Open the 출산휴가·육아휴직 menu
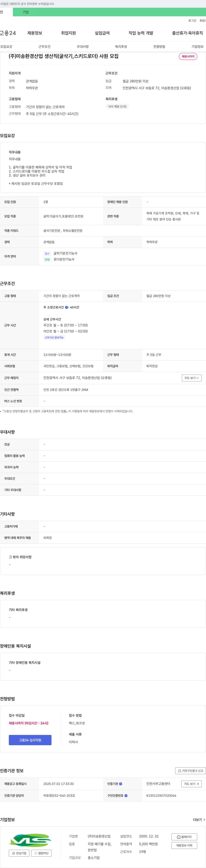This screenshot has width=206, height=868. point(188,33)
